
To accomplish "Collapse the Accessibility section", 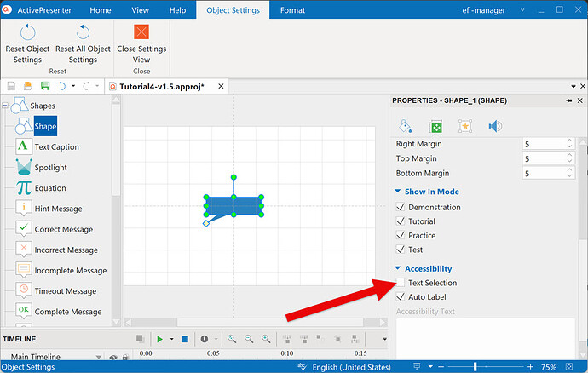I will click(398, 268).
